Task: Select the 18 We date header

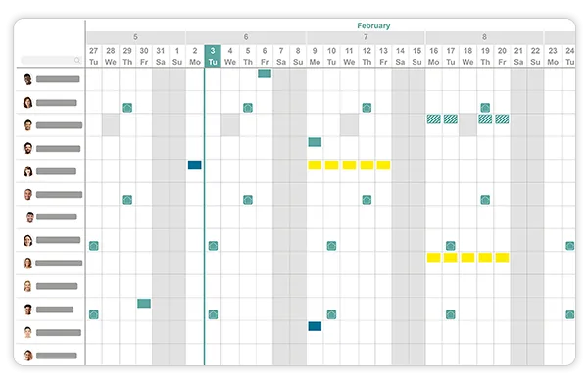Action: (x=468, y=56)
